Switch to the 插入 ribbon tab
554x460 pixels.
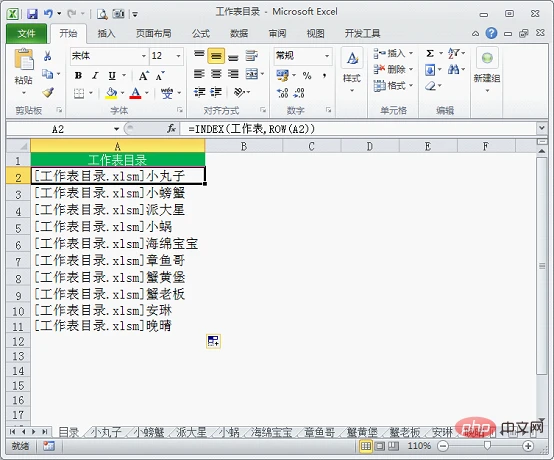tap(106, 34)
